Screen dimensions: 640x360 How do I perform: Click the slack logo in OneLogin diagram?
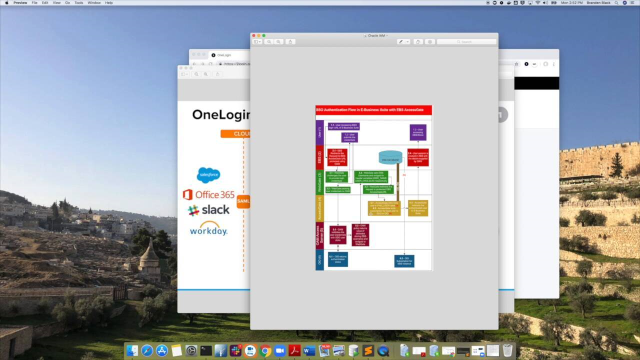pyautogui.click(x=209, y=210)
